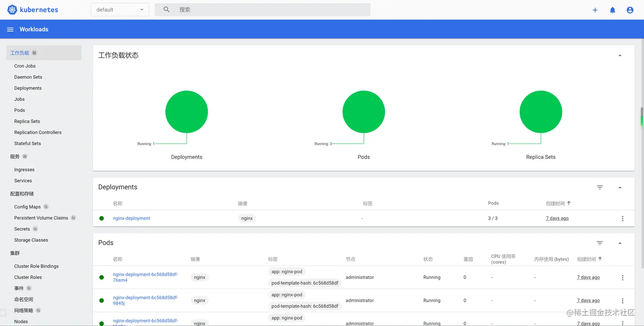Open actions menu for pod 76sm4
The image size is (644, 326).
[x=622, y=277]
